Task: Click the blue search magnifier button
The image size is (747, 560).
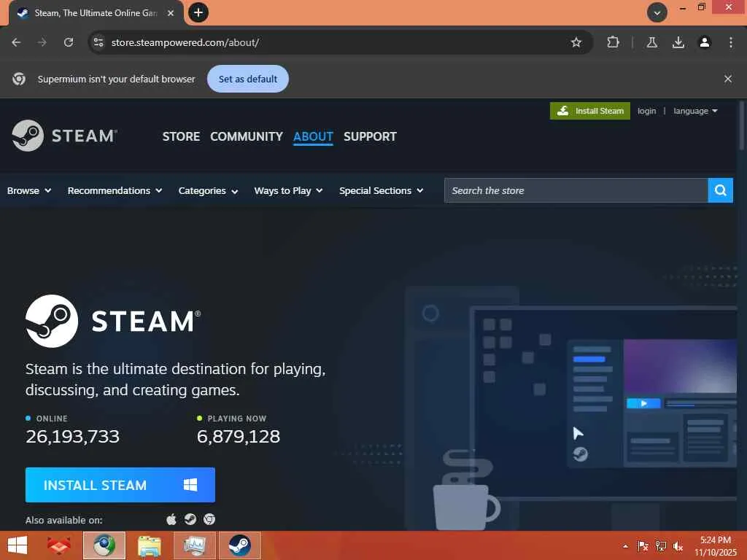Action: [720, 190]
